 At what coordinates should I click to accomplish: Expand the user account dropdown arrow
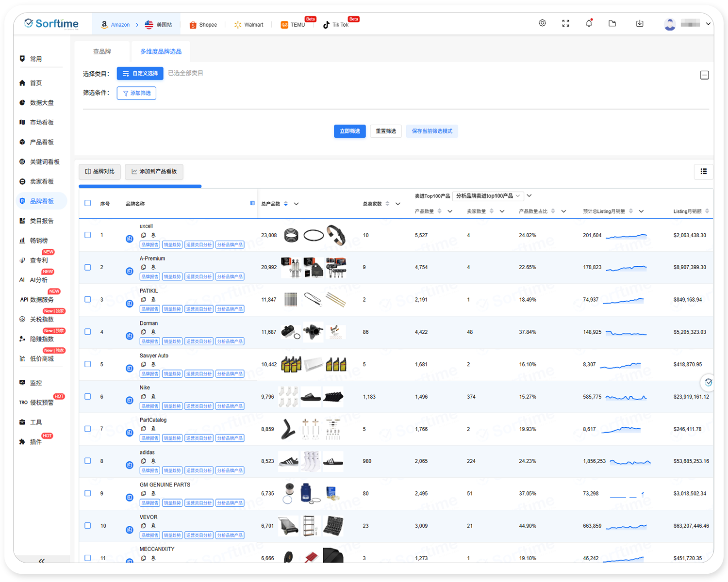(708, 24)
